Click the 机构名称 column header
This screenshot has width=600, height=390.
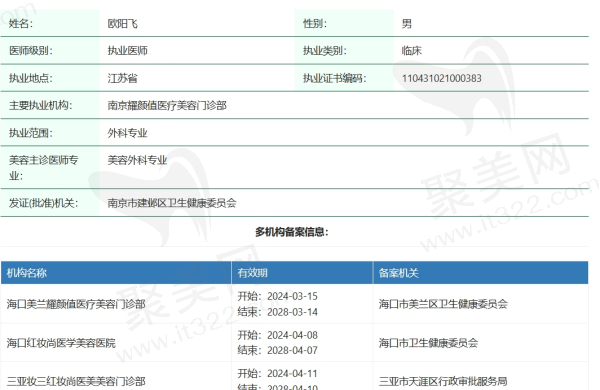[26, 273]
